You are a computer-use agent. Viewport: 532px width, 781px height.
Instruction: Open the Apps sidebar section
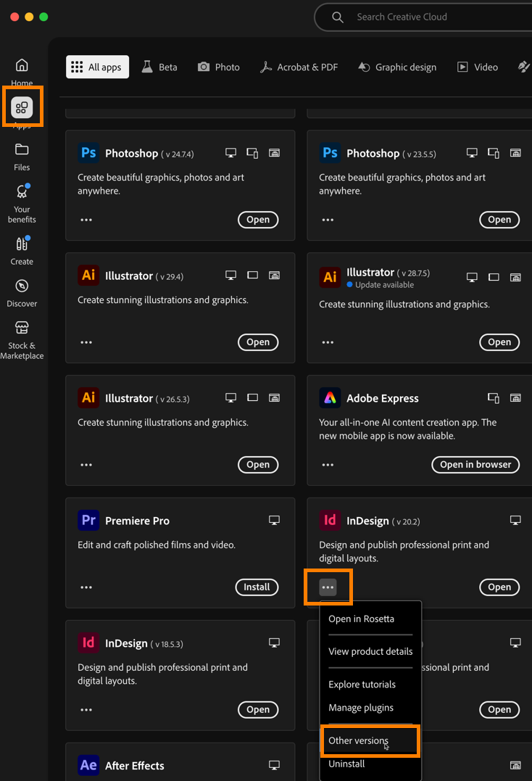22,107
